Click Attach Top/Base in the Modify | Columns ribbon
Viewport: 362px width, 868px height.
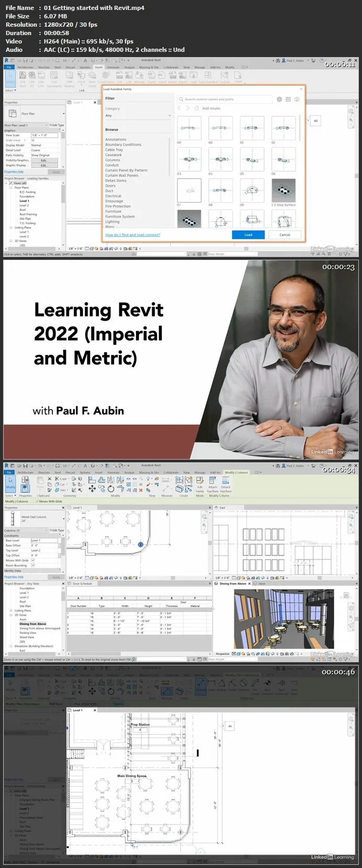pyautogui.click(x=212, y=484)
